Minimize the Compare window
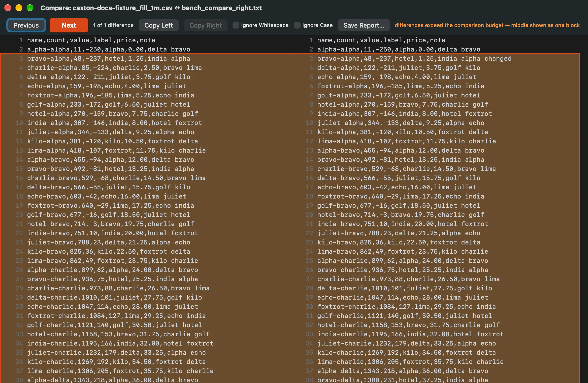This screenshot has height=383, width=588. 19,8
